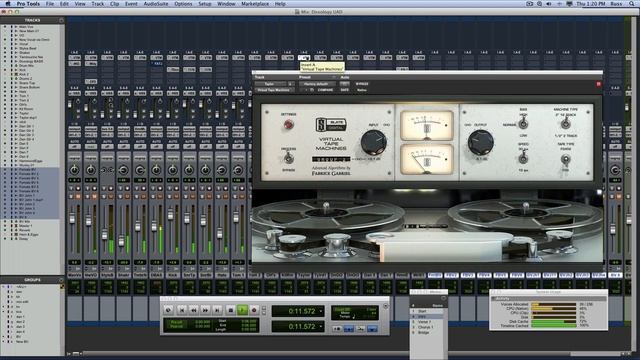Click the red Settings button on the tape plugin
The height and width of the screenshot is (360, 640).
pyautogui.click(x=289, y=124)
